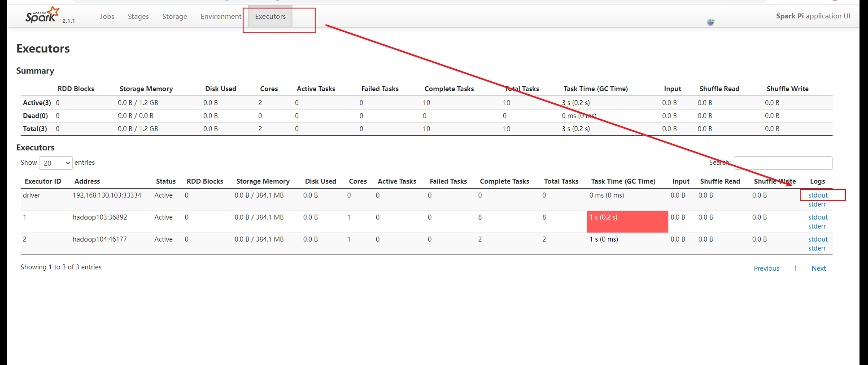View stderr log of executor 1

pos(817,226)
